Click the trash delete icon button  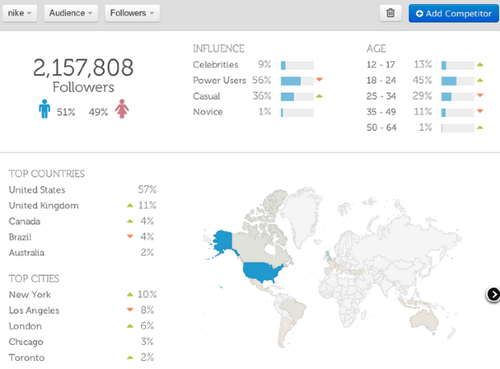pyautogui.click(x=390, y=13)
